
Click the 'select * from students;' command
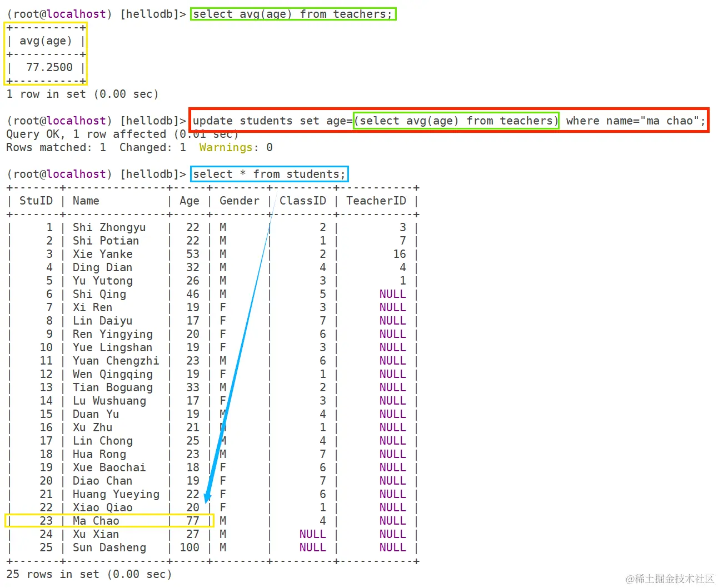coord(270,174)
